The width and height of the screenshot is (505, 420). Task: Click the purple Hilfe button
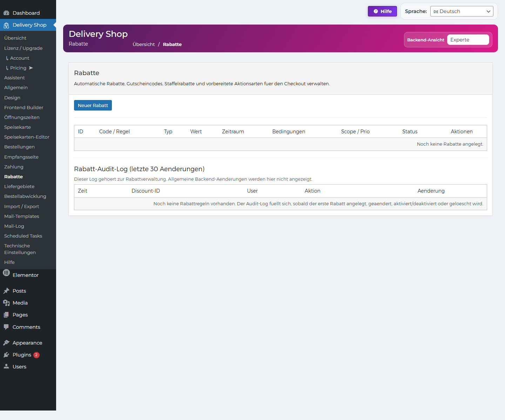click(x=382, y=11)
